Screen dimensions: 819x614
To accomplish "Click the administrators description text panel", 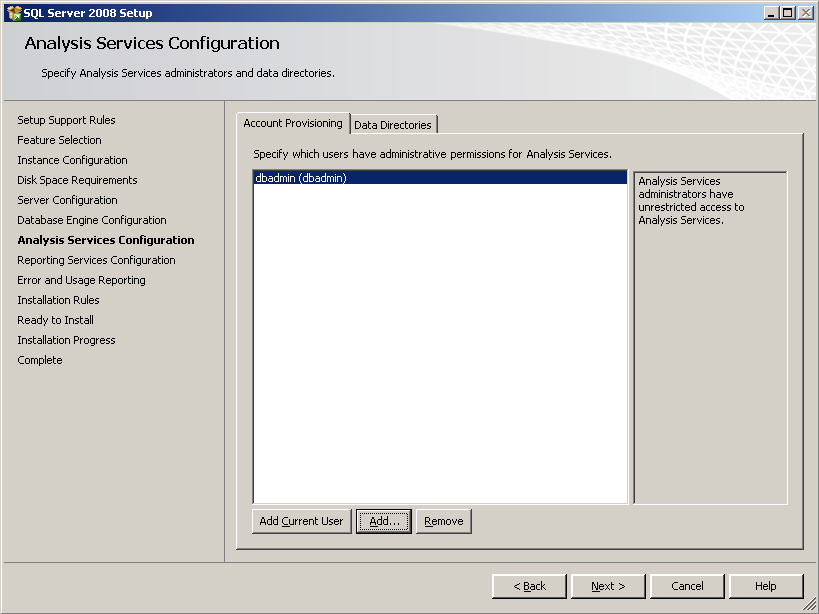I will tap(710, 338).
